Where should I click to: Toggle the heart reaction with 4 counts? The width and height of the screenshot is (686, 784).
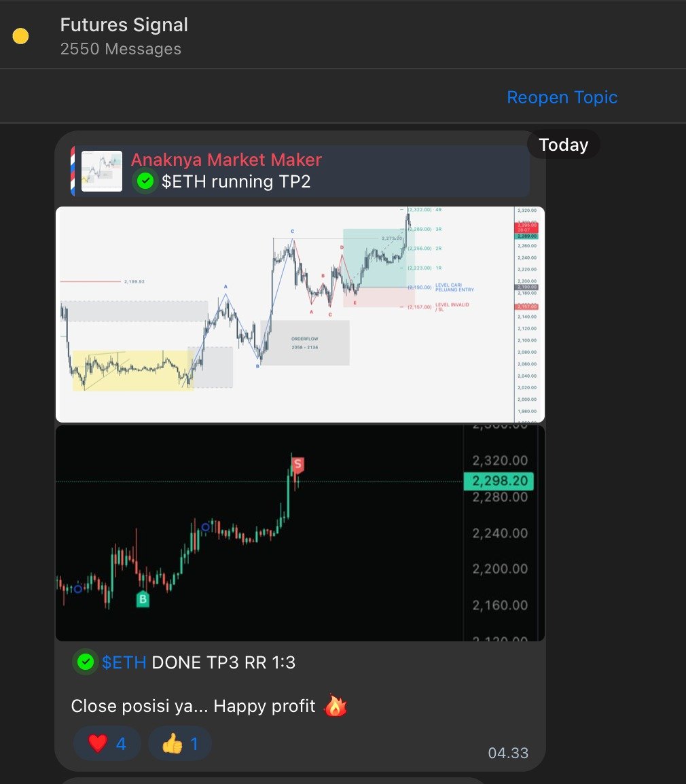point(107,743)
